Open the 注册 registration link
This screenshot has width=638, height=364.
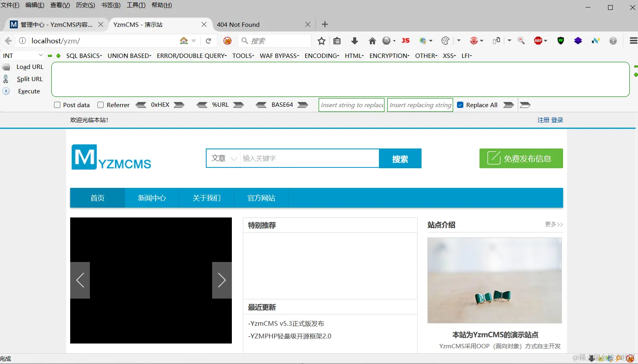point(543,120)
